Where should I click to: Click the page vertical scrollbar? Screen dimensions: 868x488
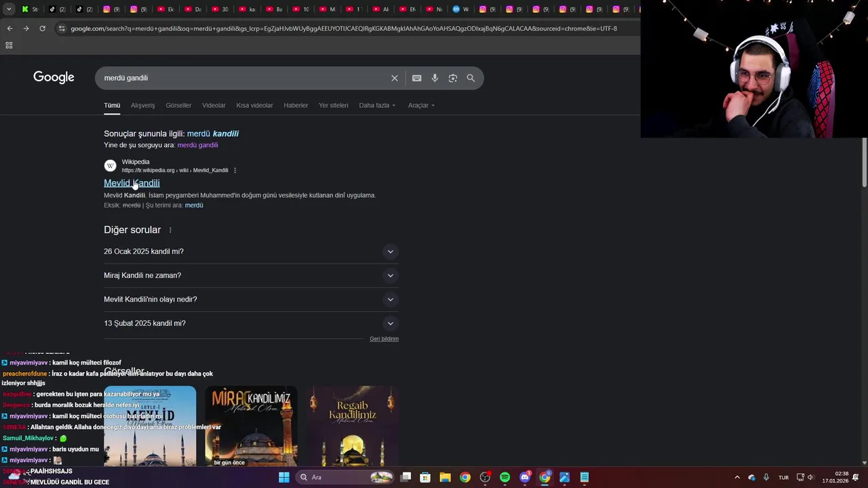pos(865,163)
